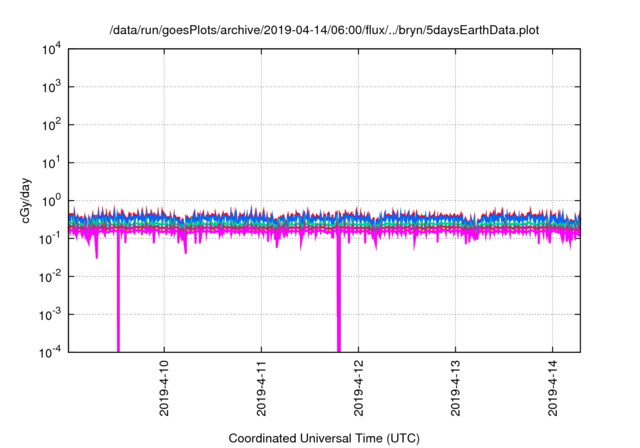Click the 10^-4 y-axis tick label

50,353
